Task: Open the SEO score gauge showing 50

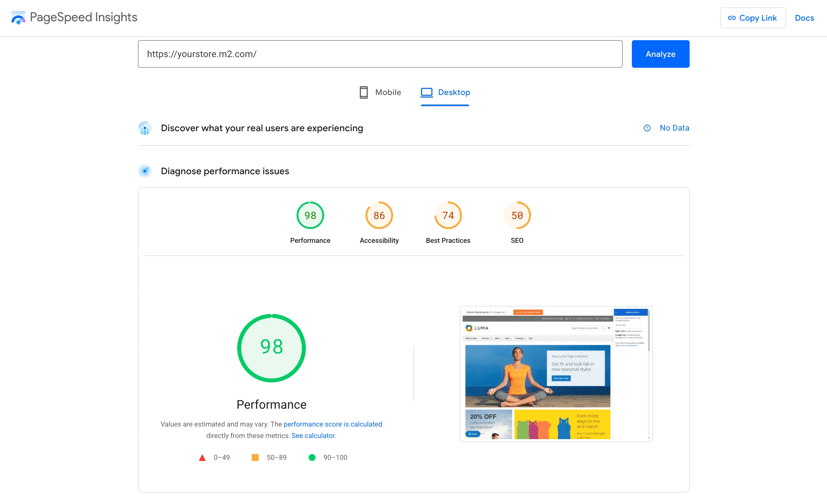Action: tap(517, 215)
